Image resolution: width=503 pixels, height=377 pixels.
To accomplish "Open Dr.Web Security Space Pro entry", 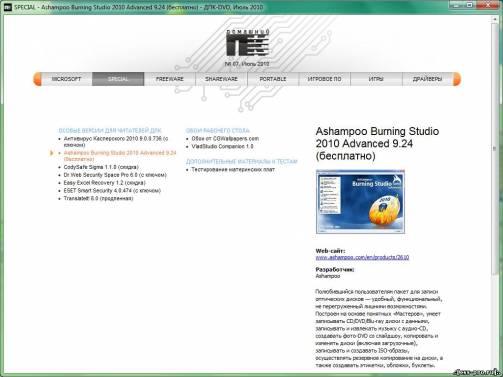I will [115, 175].
